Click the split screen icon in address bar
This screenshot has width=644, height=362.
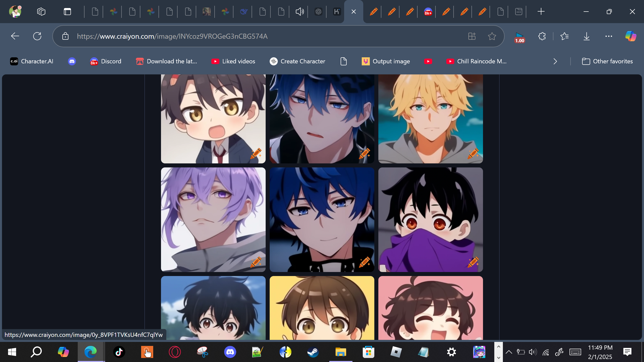(x=472, y=36)
